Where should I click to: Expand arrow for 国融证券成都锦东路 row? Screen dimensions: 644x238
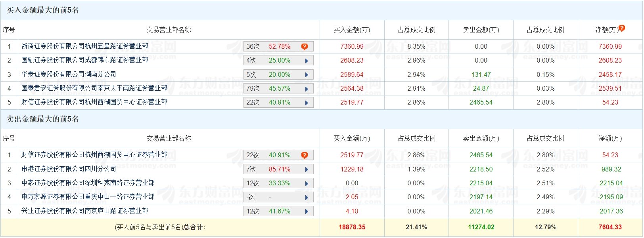[307, 61]
